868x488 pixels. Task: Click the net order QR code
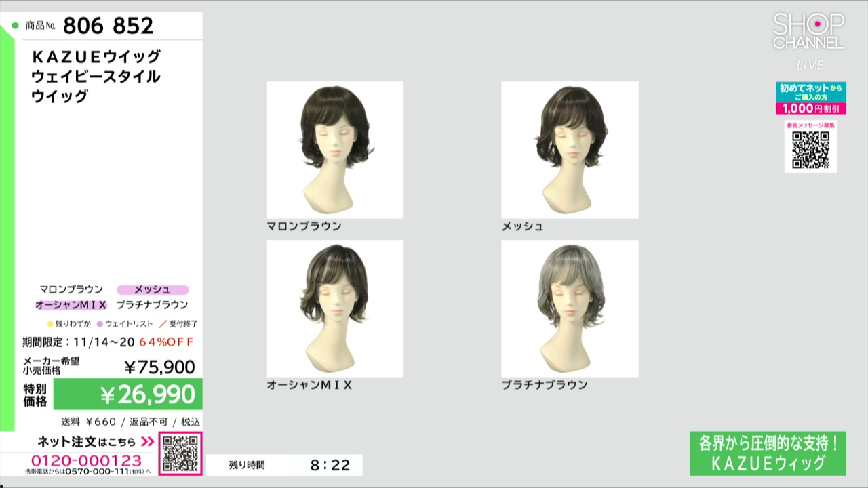coord(180,453)
